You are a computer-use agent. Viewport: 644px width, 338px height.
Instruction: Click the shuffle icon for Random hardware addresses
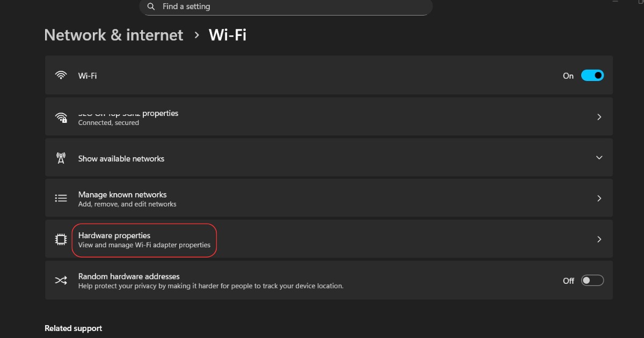[61, 280]
